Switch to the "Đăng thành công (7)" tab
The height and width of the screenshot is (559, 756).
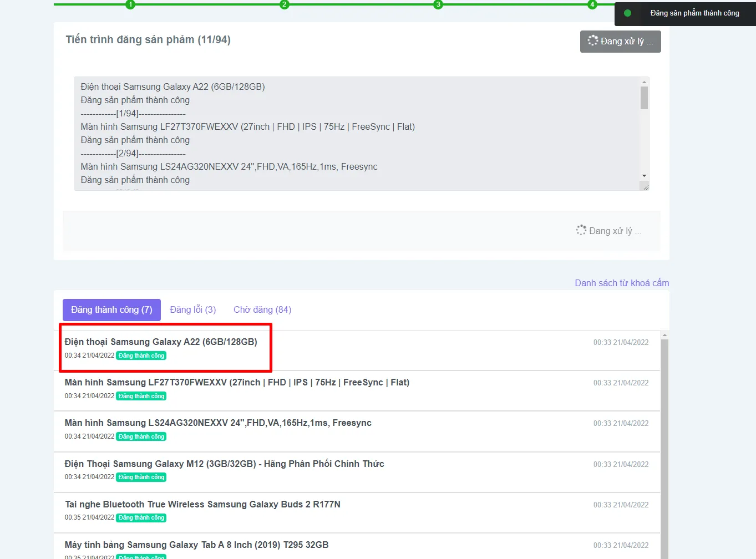click(111, 310)
